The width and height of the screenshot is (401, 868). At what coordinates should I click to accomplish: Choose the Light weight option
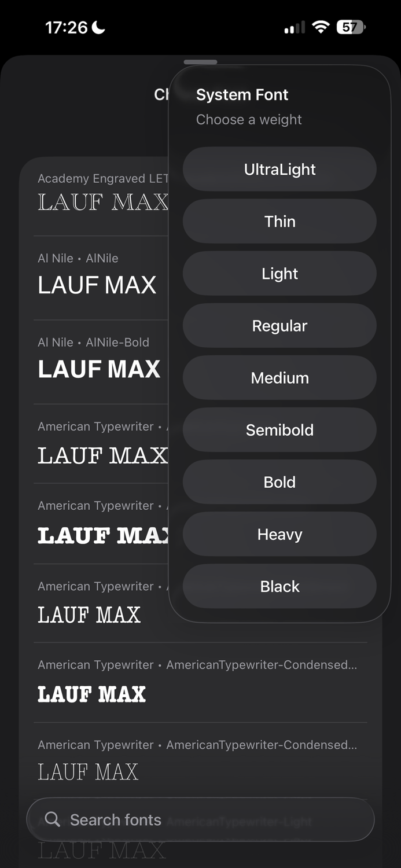pos(279,273)
